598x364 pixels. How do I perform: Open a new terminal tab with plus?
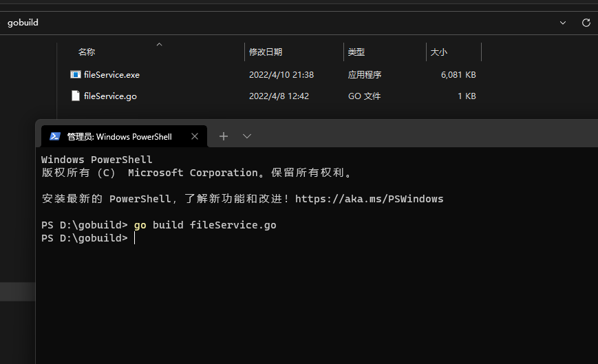[x=223, y=136]
